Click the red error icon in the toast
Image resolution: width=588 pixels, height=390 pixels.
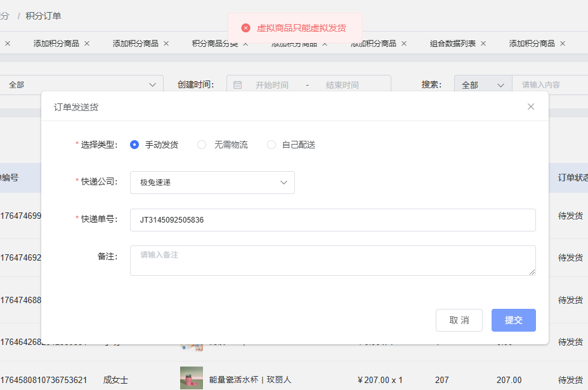click(246, 28)
